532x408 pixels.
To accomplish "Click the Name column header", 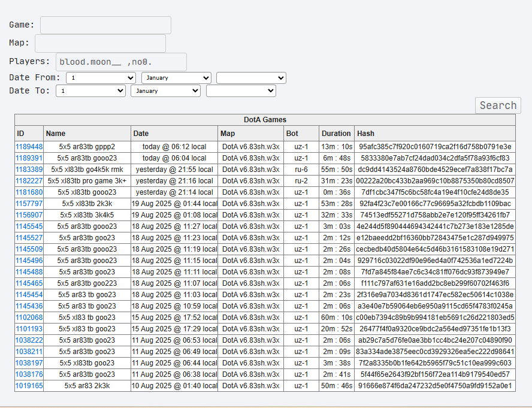I will [x=87, y=134].
